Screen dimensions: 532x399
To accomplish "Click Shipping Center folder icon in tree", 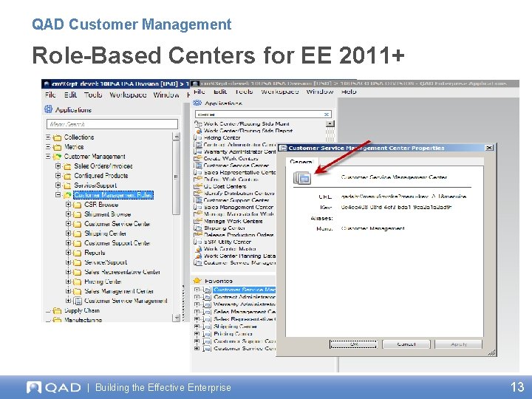I will point(78,233).
